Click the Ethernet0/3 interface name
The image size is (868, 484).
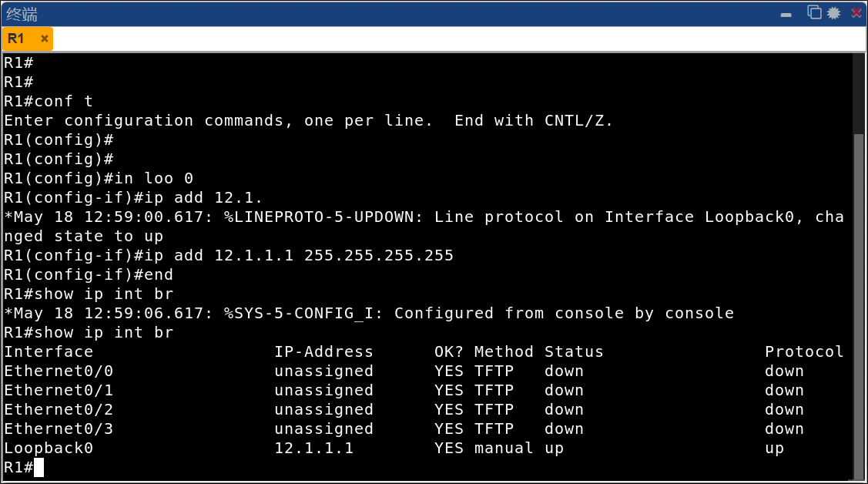click(59, 429)
